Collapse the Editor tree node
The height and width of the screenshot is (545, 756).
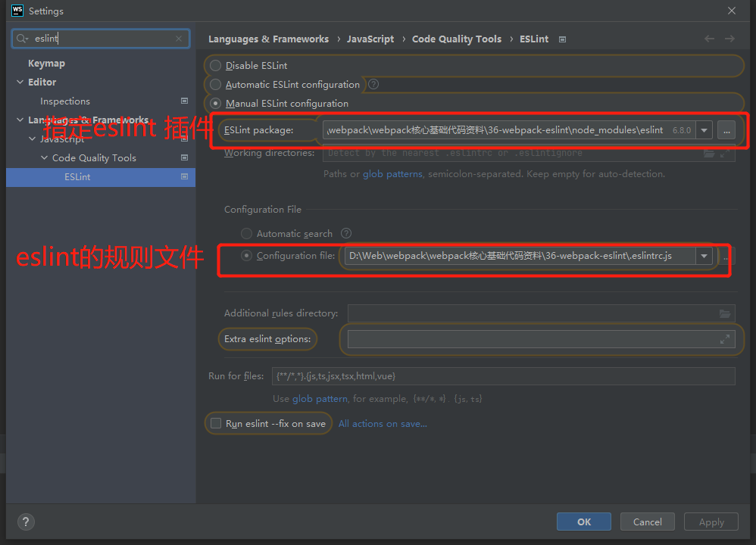20,82
